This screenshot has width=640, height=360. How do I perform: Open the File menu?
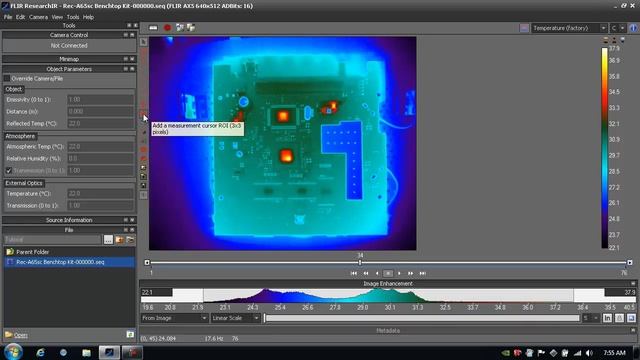click(8, 17)
